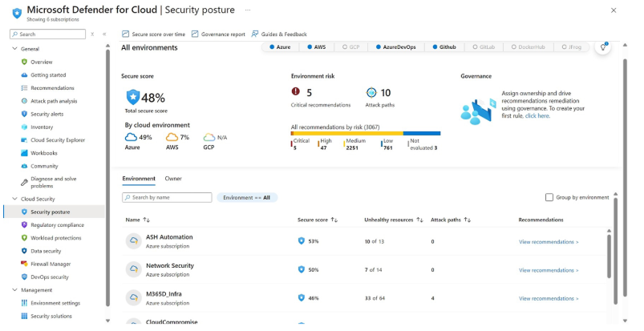
Task: Sort by Unhealthy resources column
Action: point(394,220)
